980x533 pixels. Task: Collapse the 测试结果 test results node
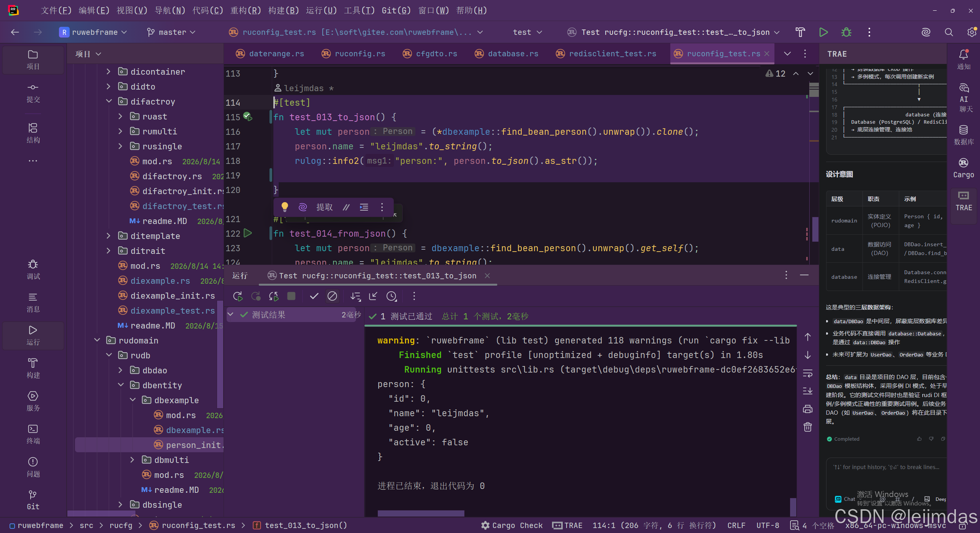(x=230, y=315)
